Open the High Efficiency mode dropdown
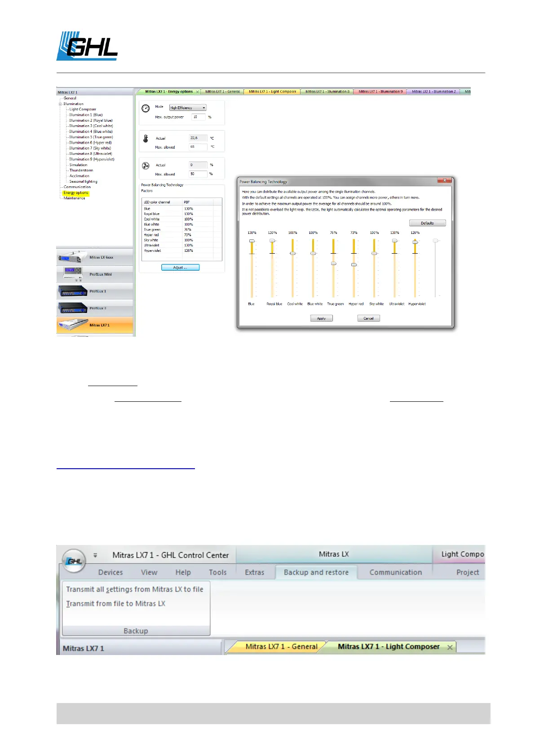Viewport: 535px width, 756px height. click(x=188, y=108)
